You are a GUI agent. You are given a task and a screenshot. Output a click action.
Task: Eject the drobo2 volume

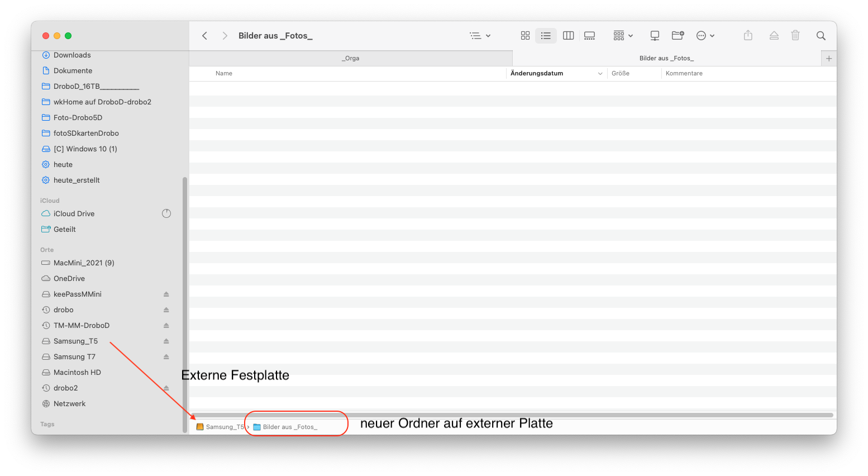(x=166, y=388)
